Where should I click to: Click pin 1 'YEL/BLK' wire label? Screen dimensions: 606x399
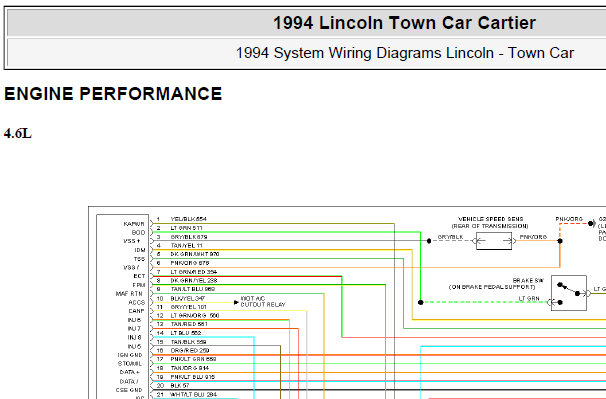point(189,219)
